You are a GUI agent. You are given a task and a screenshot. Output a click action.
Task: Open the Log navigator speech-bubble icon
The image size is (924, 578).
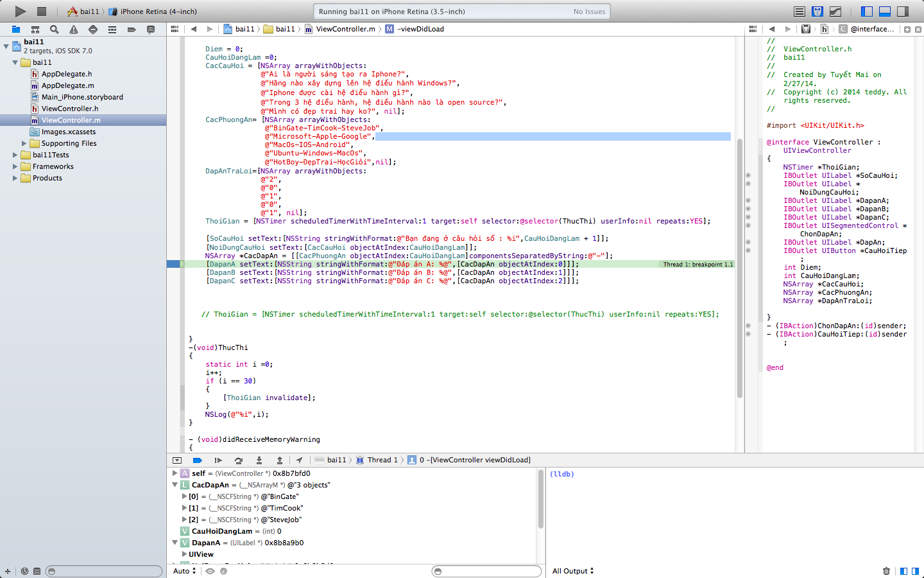151,30
